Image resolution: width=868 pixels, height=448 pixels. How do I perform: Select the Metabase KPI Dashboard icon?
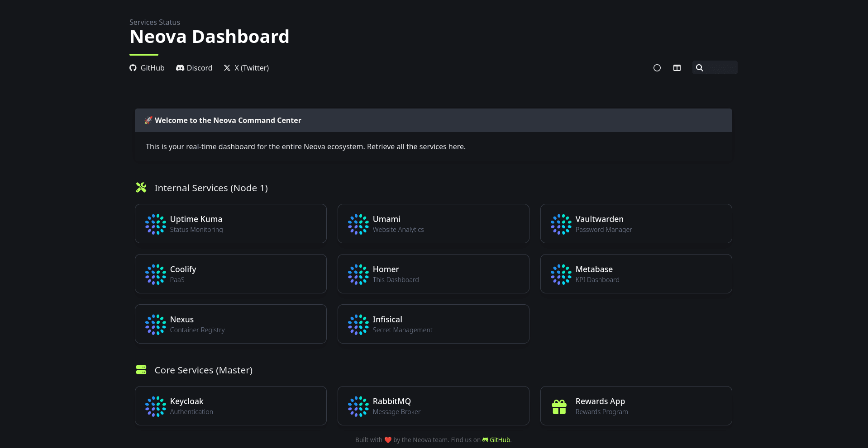[561, 274]
